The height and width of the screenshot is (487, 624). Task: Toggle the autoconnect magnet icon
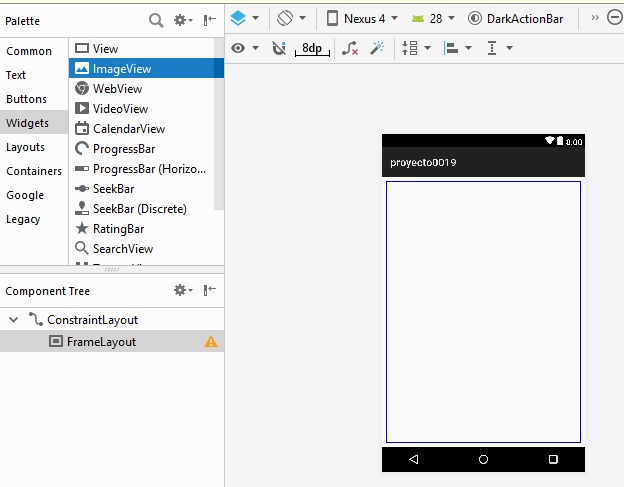[x=279, y=48]
